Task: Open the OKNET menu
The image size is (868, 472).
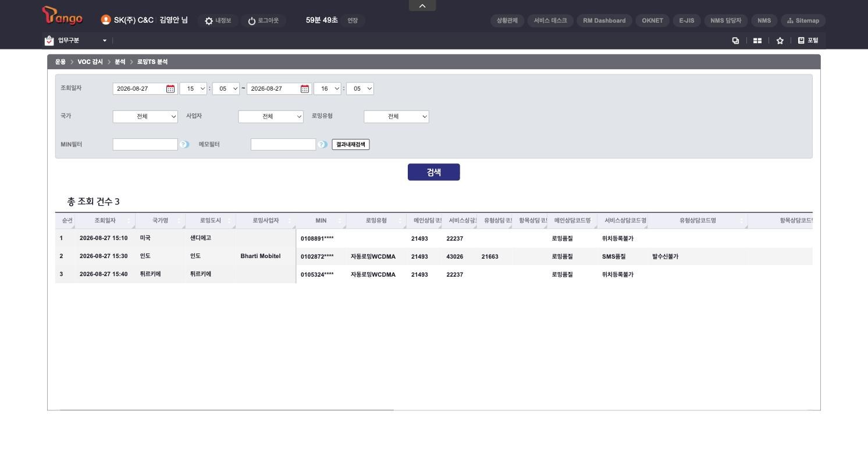Action: pyautogui.click(x=653, y=20)
